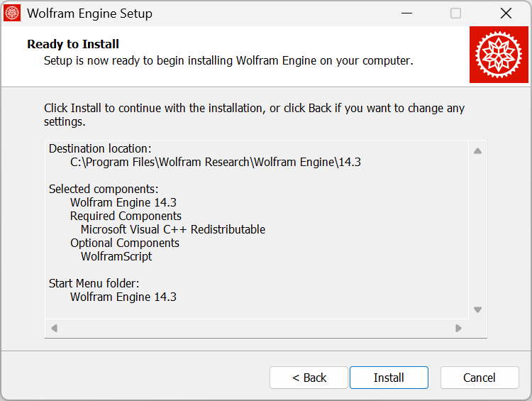Image resolution: width=532 pixels, height=401 pixels.
Task: Click the 'Ready to Install' heading
Action: click(x=73, y=44)
